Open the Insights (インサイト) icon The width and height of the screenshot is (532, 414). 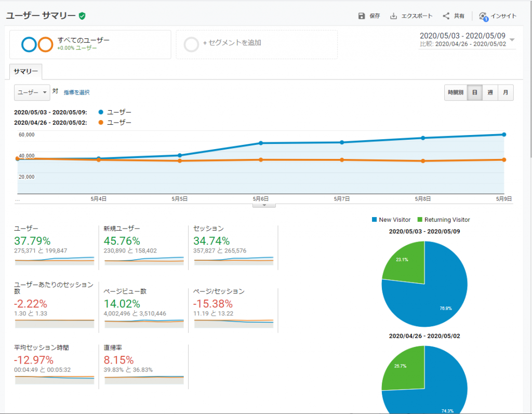coord(484,16)
